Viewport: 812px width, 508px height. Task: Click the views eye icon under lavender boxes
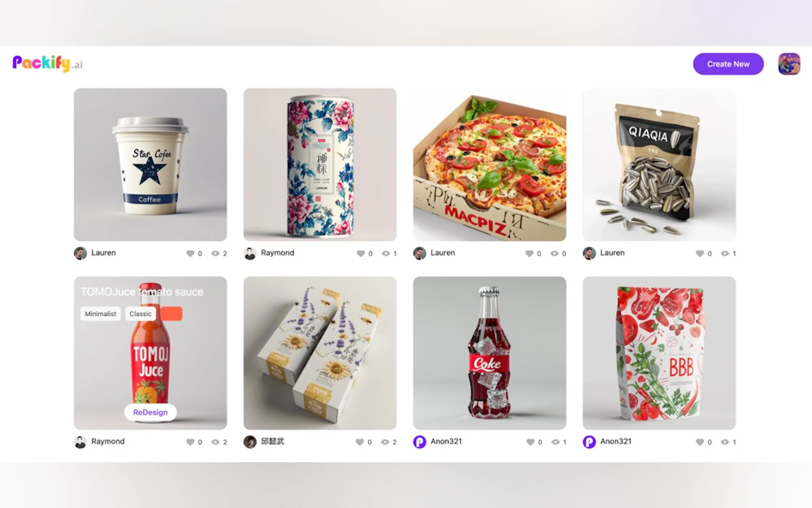pos(385,442)
